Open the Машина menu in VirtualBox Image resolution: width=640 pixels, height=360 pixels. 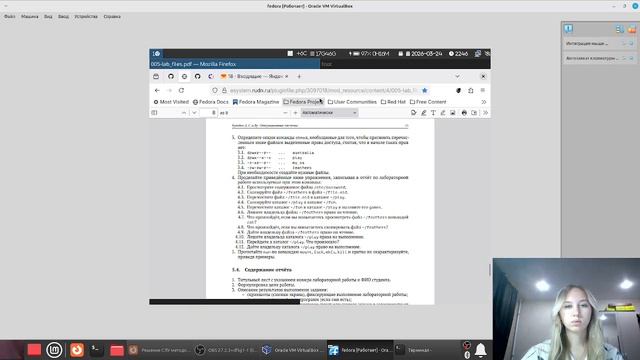tap(30, 17)
